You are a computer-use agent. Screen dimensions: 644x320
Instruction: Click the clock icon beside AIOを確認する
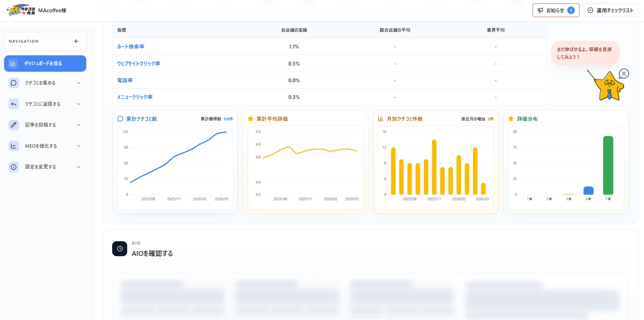[x=120, y=249]
